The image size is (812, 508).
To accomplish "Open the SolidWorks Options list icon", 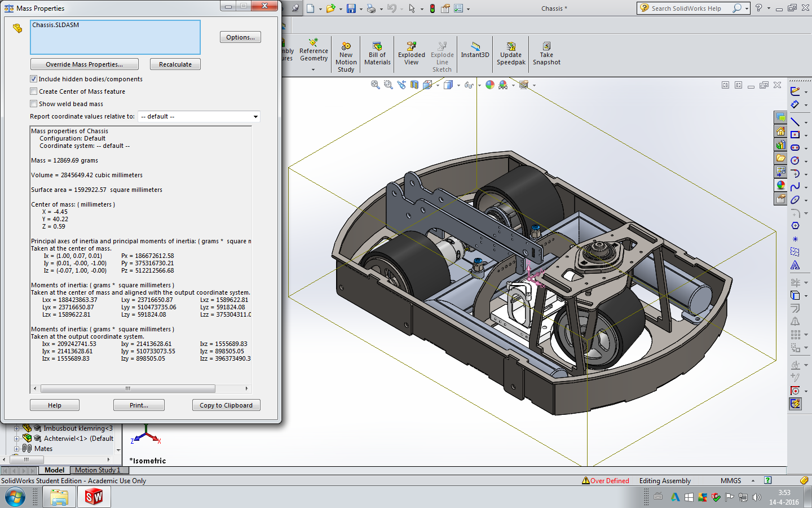I will pos(458,8).
